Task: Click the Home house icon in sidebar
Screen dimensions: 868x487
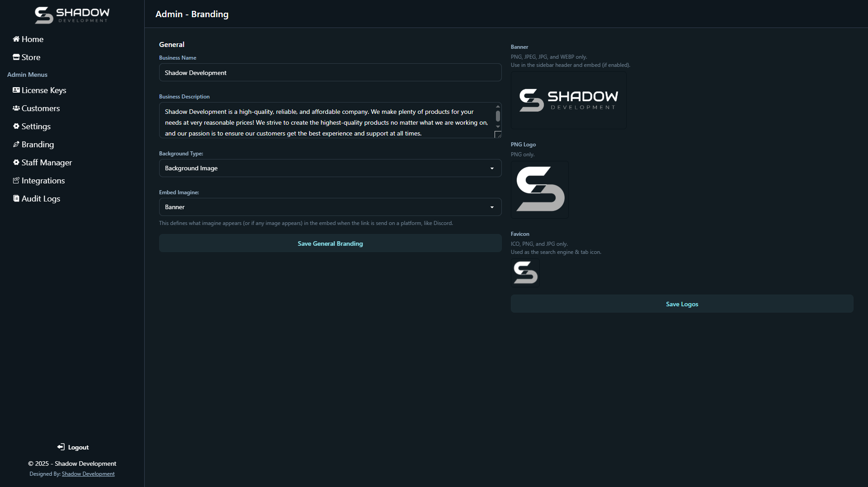Action: point(16,39)
